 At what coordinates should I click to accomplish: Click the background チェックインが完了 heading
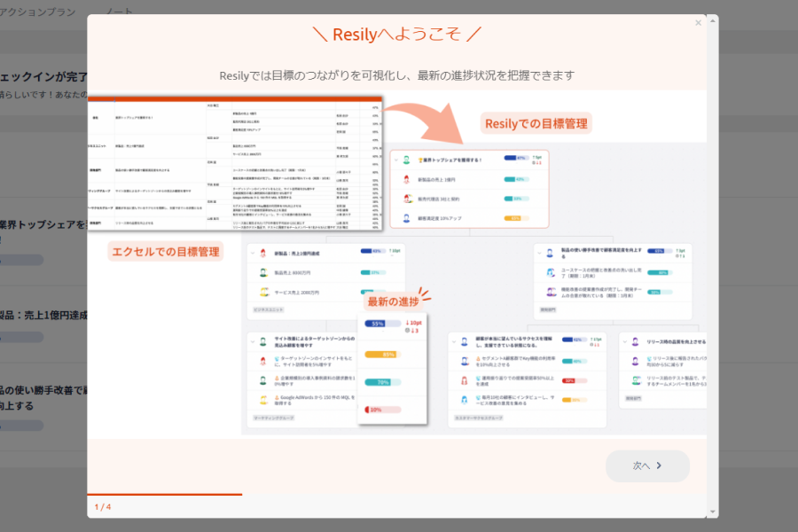43,77
